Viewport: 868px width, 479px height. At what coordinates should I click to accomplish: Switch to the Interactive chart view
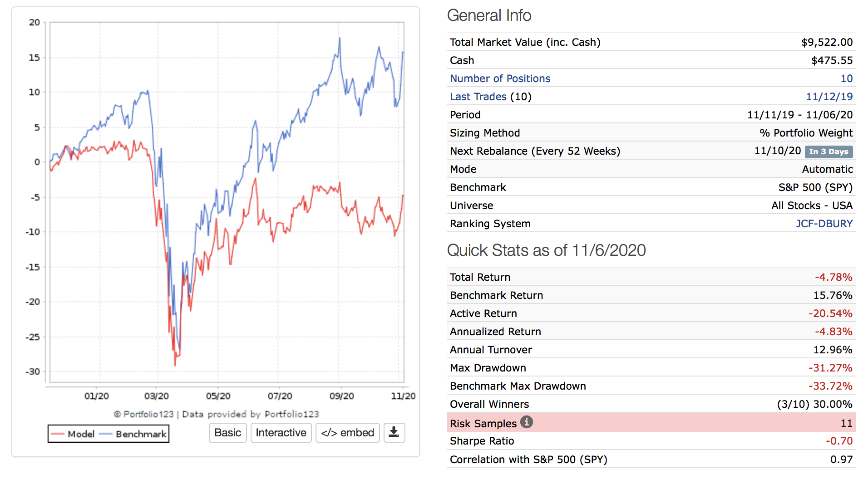pyautogui.click(x=281, y=433)
